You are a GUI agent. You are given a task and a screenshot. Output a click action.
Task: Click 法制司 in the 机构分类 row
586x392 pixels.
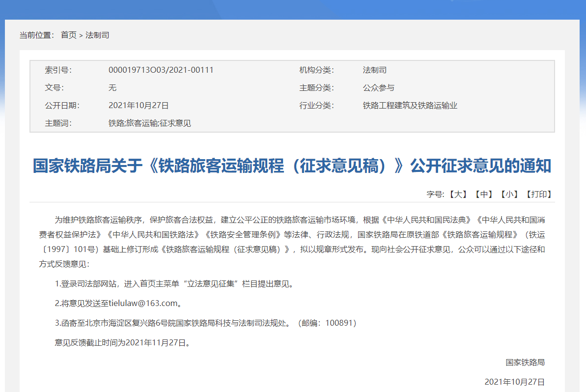(x=374, y=70)
